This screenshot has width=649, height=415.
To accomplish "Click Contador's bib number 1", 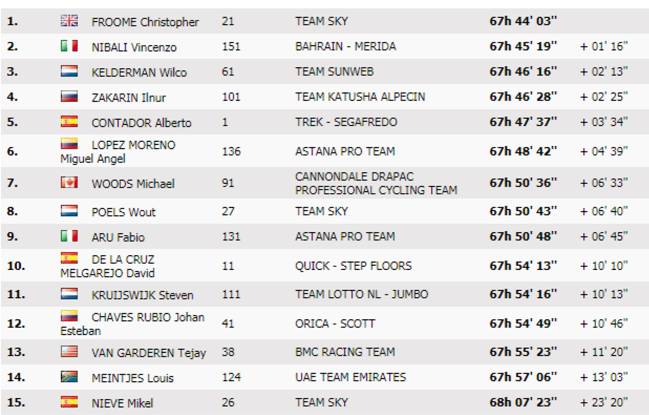I will point(225,122).
